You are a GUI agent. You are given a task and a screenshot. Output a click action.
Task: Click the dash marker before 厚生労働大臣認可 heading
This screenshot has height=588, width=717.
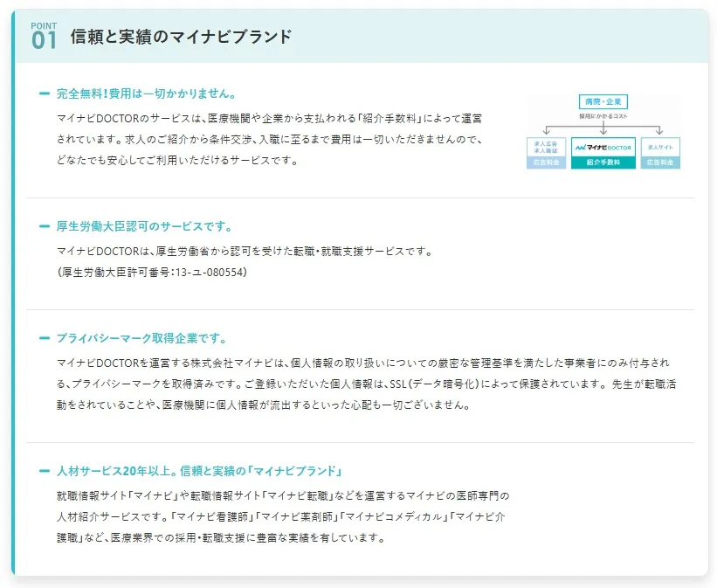tap(45, 226)
